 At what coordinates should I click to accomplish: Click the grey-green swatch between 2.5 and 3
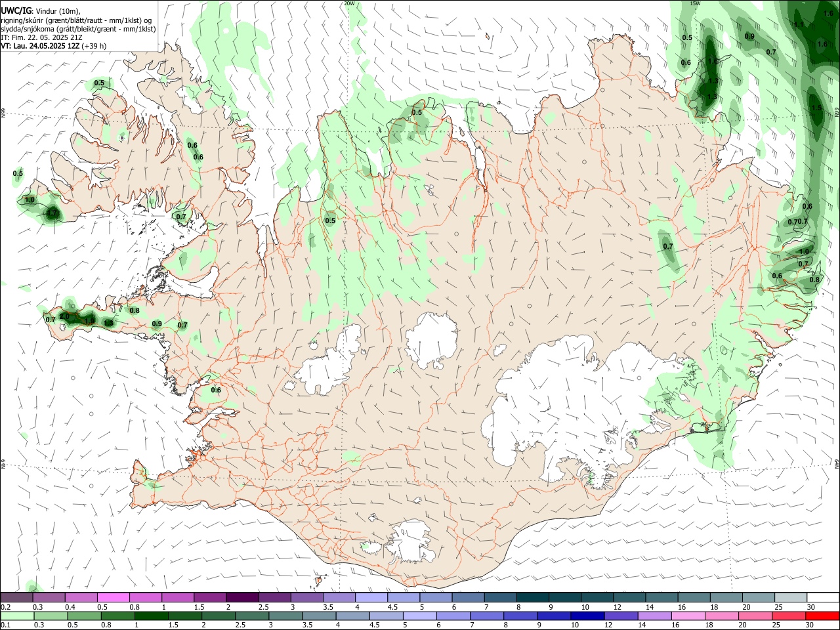(252, 616)
